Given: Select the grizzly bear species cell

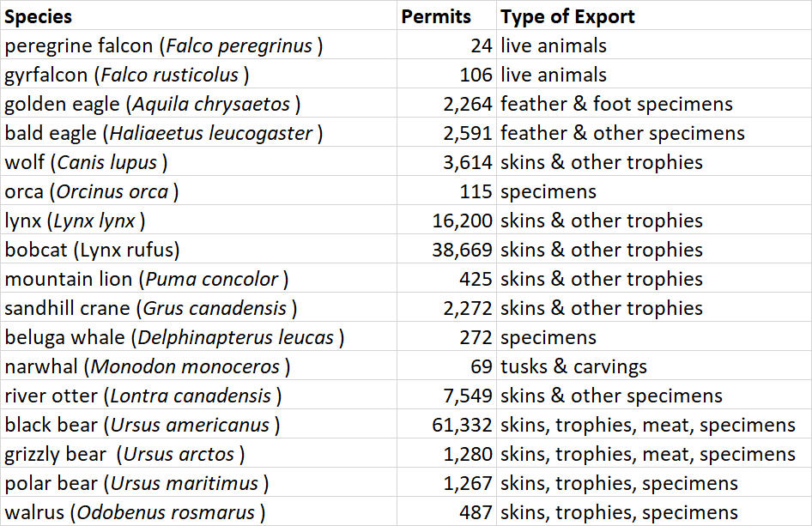Looking at the screenshot, I should coord(124,454).
